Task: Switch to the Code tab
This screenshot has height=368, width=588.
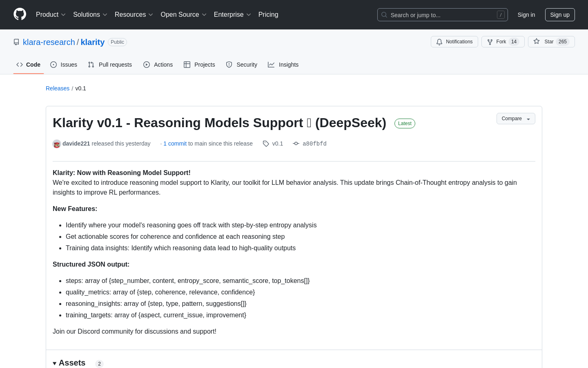Action: click(x=29, y=65)
